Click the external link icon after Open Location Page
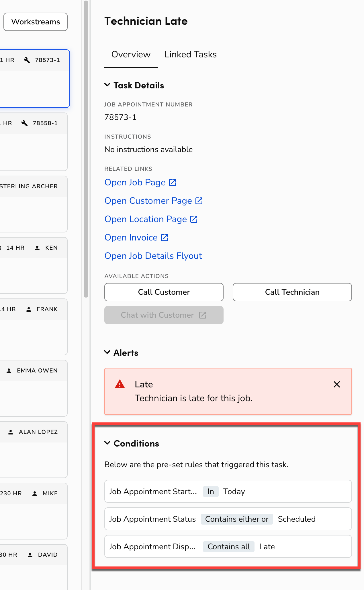Image resolution: width=364 pixels, height=590 pixels. pyautogui.click(x=194, y=219)
